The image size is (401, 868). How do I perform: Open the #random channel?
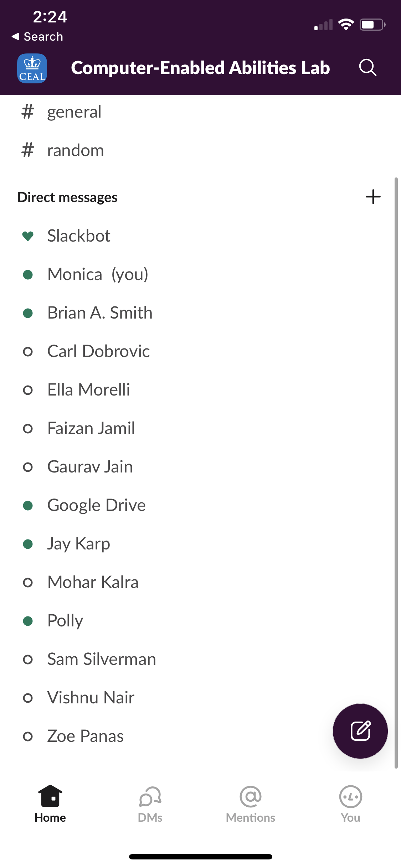tap(200, 150)
